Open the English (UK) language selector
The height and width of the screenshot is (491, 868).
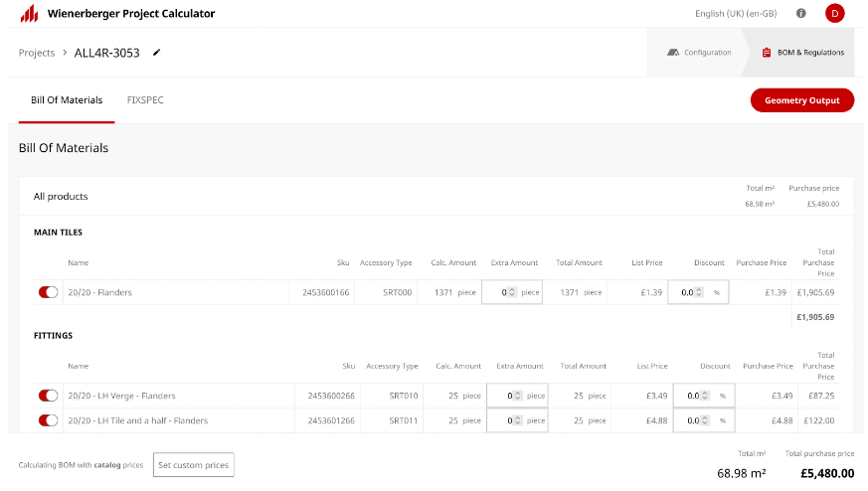point(736,13)
